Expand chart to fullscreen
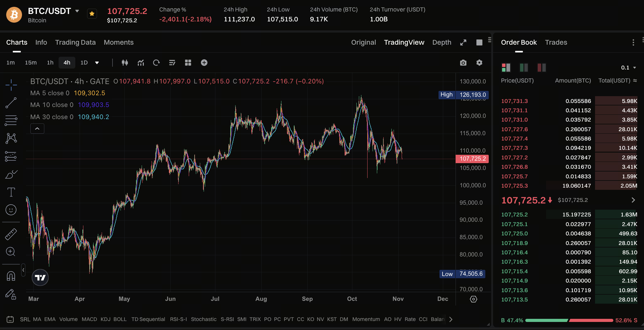Viewport: 644px width, 330px height. (463, 42)
